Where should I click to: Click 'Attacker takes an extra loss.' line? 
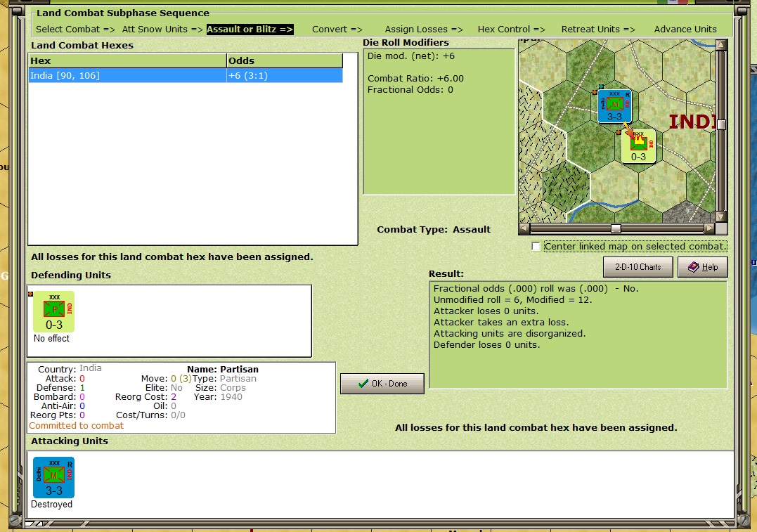[x=501, y=323]
